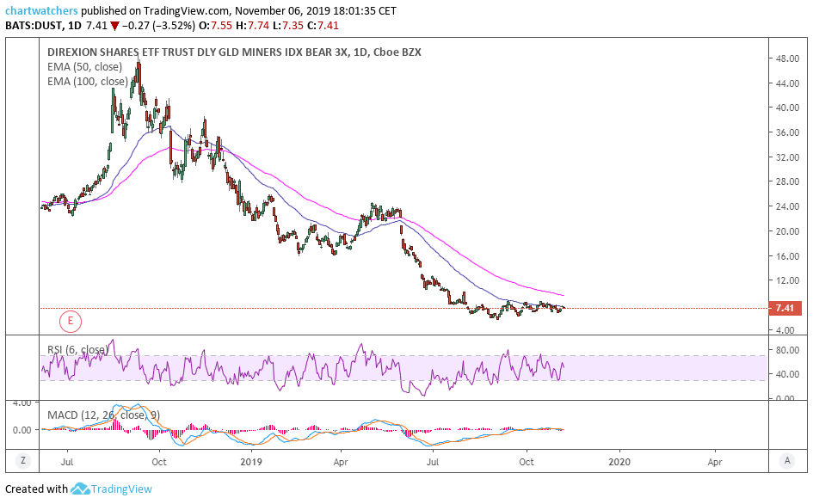Image resolution: width=813 pixels, height=504 pixels.
Task: Click the 12.00 price axis label
Action: (x=787, y=280)
